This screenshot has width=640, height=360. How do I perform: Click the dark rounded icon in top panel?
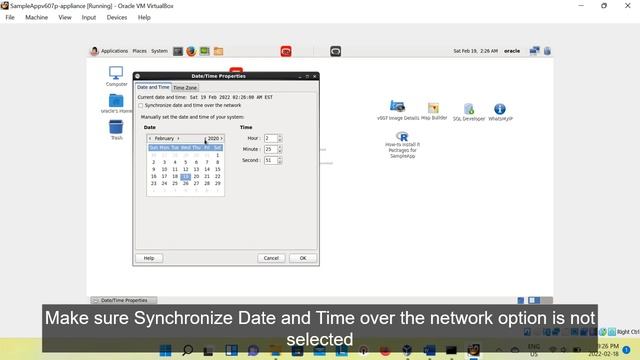pos(336,51)
